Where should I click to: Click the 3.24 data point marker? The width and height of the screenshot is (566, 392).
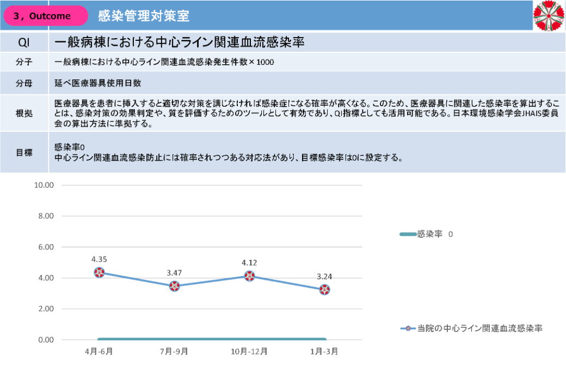[324, 290]
